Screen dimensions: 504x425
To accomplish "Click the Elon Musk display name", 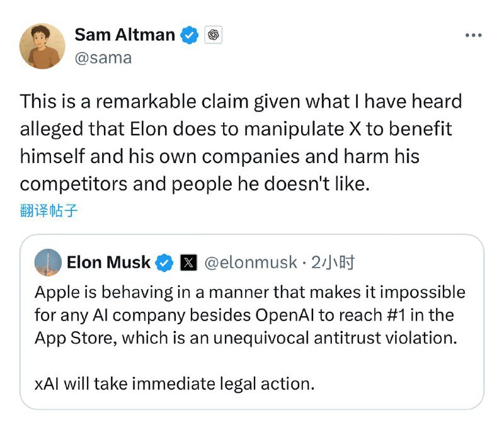I will pyautogui.click(x=108, y=263).
